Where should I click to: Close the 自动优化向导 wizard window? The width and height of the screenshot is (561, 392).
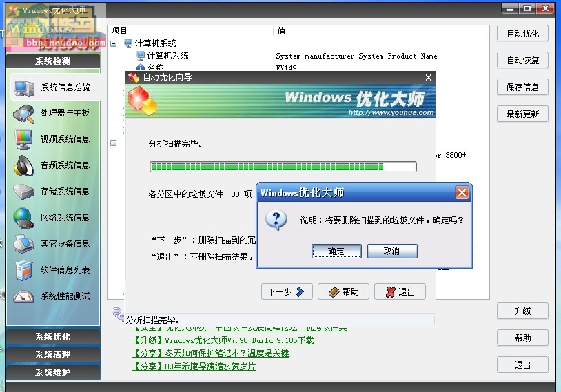tap(429, 78)
